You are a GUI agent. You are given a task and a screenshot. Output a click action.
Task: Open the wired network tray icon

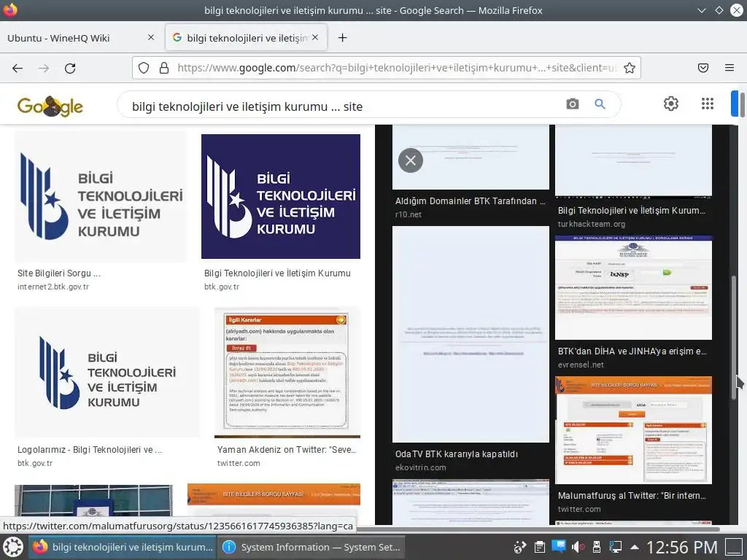tap(615, 548)
